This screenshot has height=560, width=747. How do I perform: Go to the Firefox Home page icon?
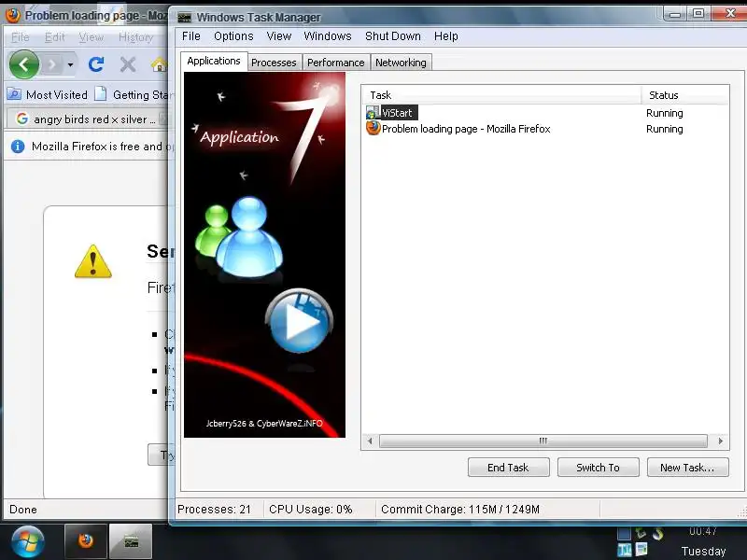click(160, 64)
